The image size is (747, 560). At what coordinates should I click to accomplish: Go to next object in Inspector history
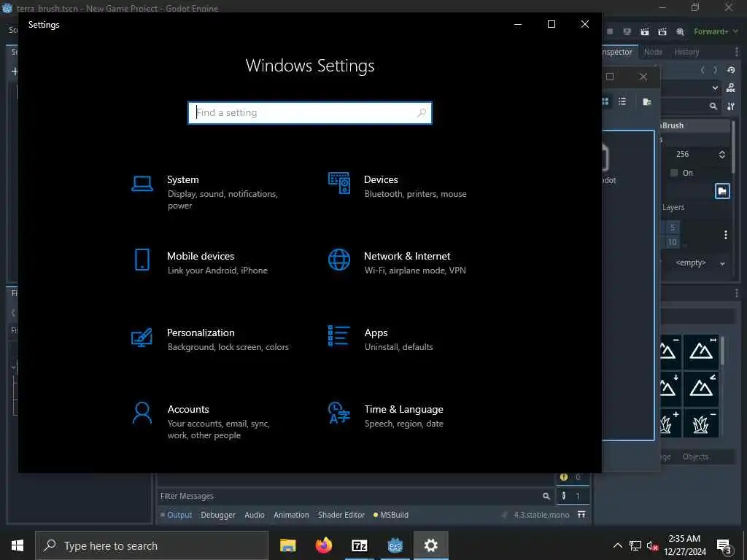click(x=715, y=70)
